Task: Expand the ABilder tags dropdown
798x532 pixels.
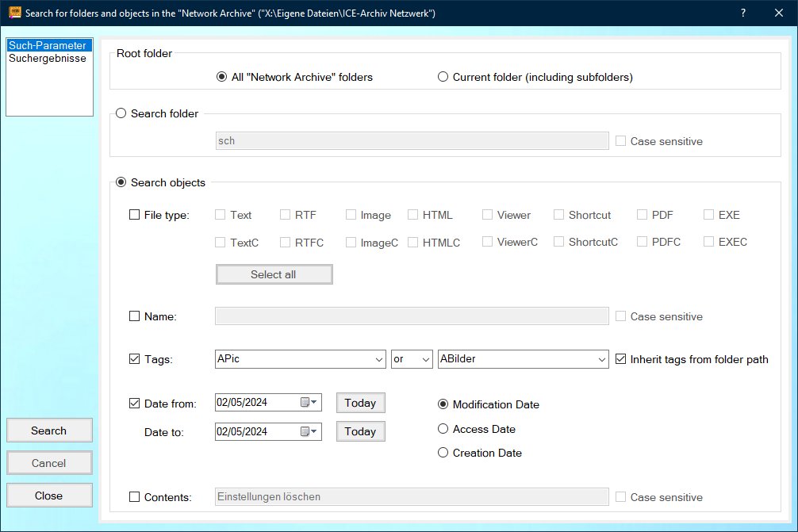Action: 601,359
